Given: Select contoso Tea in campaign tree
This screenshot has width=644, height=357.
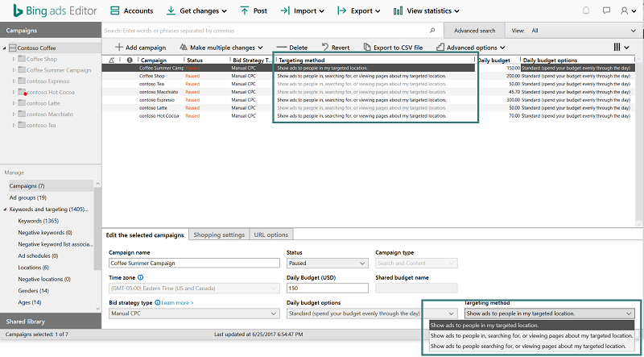Looking at the screenshot, I should pos(41,126).
